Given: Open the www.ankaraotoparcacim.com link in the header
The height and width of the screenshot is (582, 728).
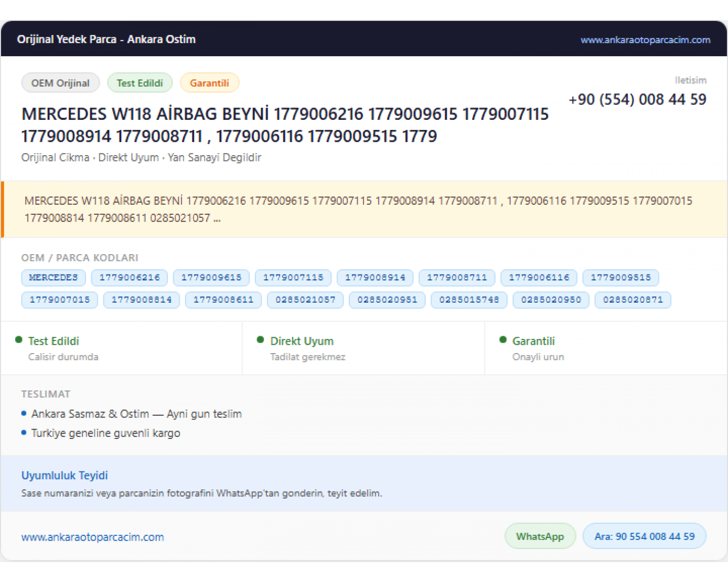Looking at the screenshot, I should pyautogui.click(x=645, y=40).
